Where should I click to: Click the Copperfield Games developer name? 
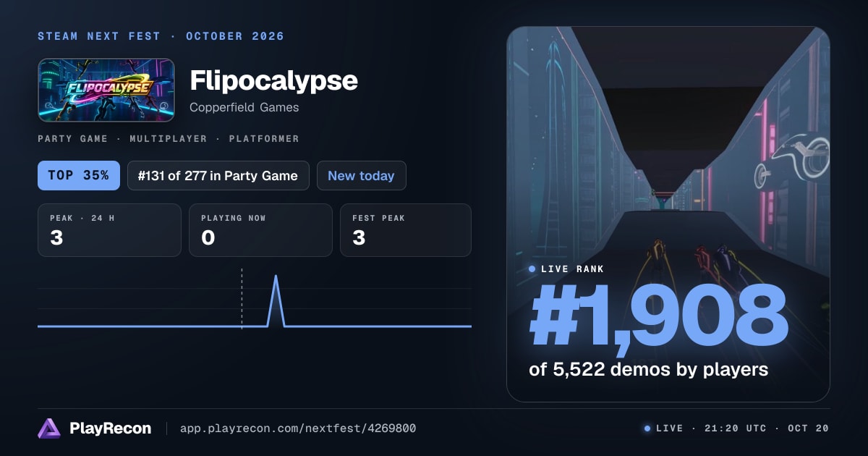click(244, 107)
